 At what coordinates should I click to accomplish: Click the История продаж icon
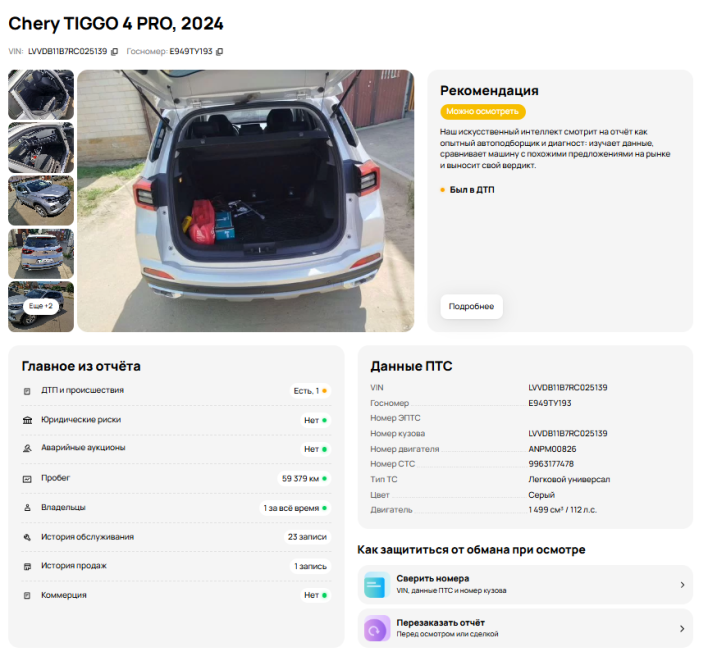27,566
